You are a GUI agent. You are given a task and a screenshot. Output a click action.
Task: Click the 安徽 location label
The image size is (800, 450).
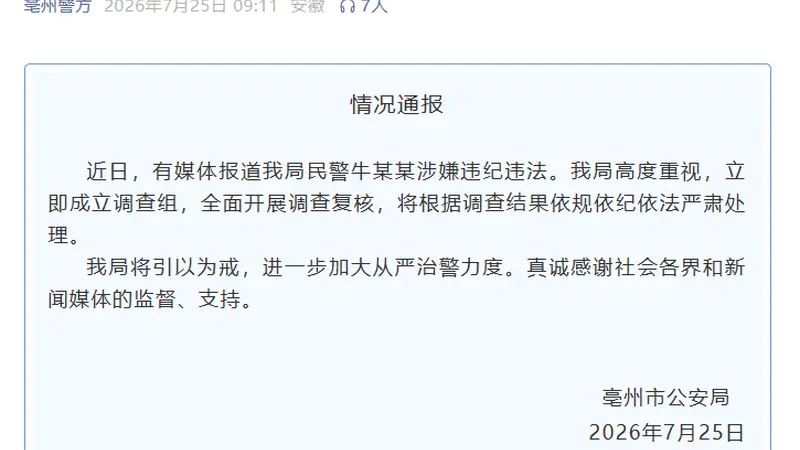308,6
